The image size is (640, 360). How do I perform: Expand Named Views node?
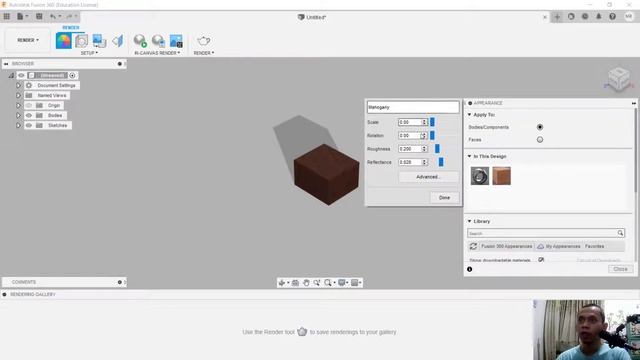point(18,96)
